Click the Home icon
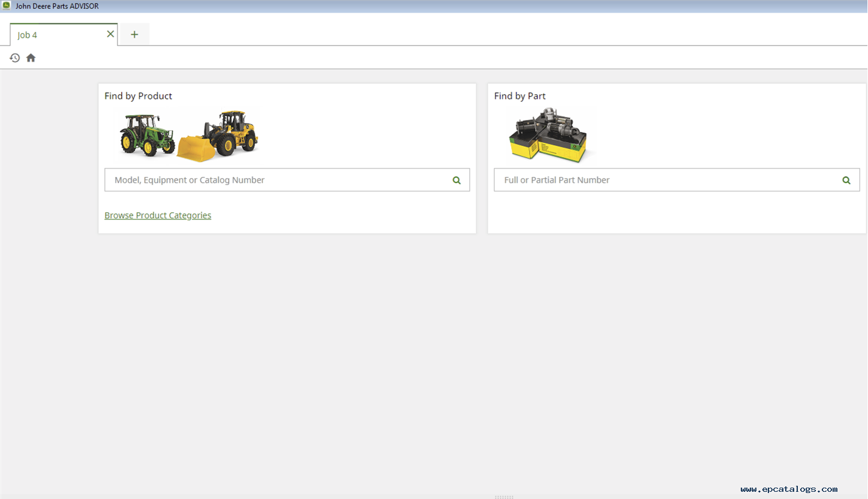Viewport: 868px width, 499px height. point(31,58)
